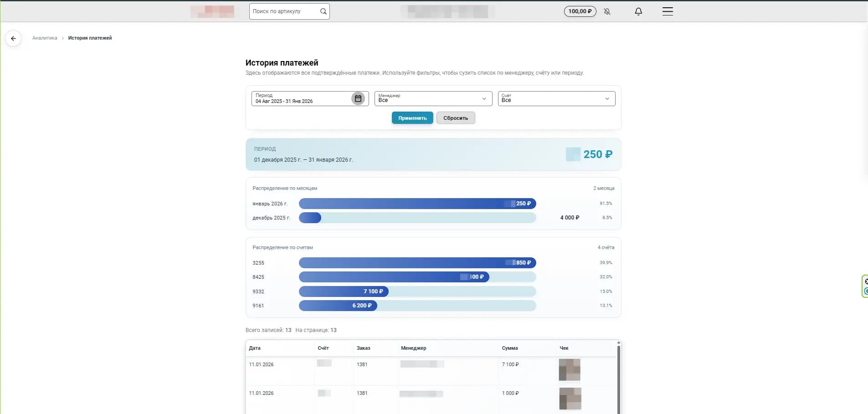This screenshot has height=414, width=868.
Task: Open the calendar icon in the Период filter
Action: (x=358, y=98)
